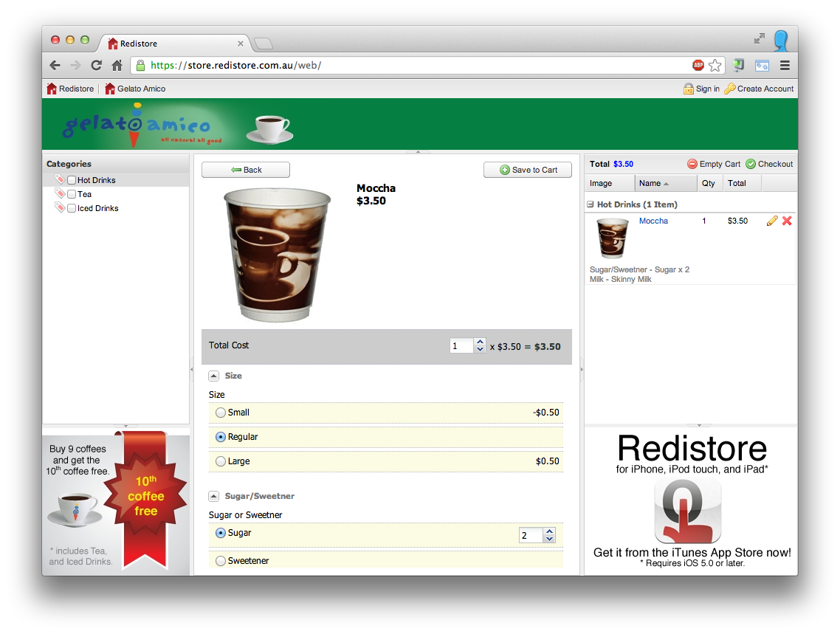Viewport: 840px width, 634px height.
Task: Proceed to Checkout
Action: click(x=769, y=164)
